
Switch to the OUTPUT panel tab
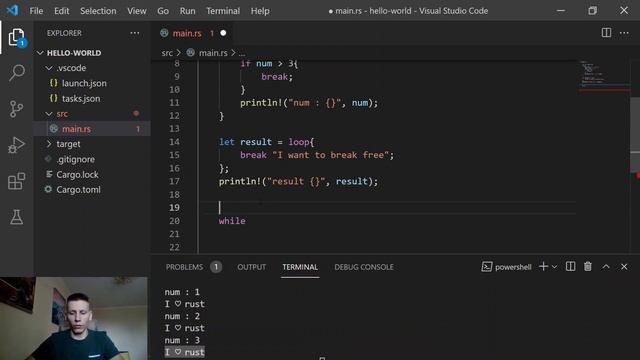[251, 267]
